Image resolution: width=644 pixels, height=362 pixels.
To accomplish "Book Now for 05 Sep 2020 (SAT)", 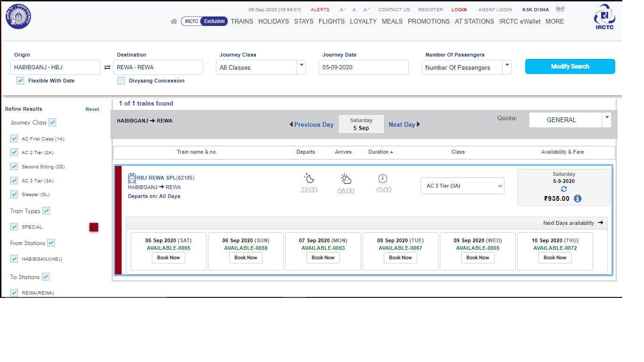I will [x=168, y=258].
